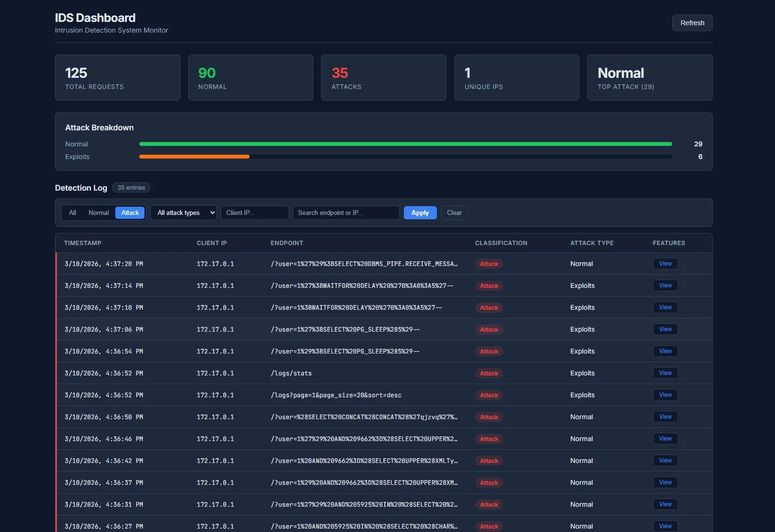Click the Total Requests stat card
Viewport: 775px width, 532px height.
tap(117, 78)
